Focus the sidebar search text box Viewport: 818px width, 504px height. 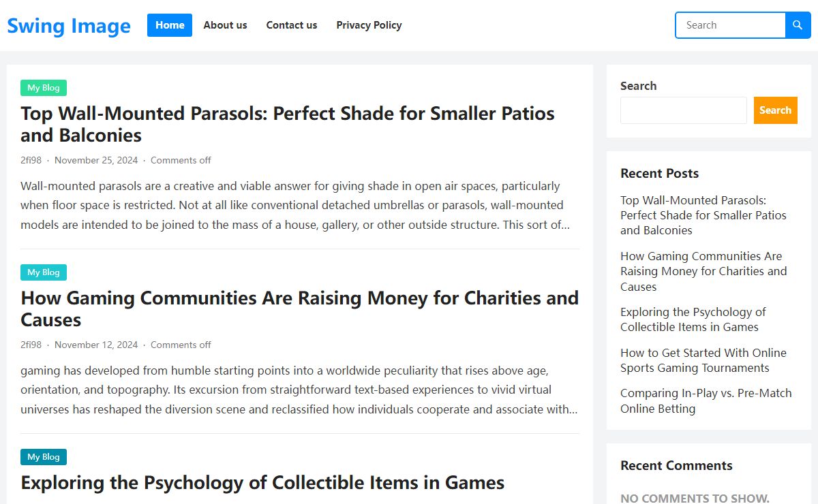pos(684,110)
